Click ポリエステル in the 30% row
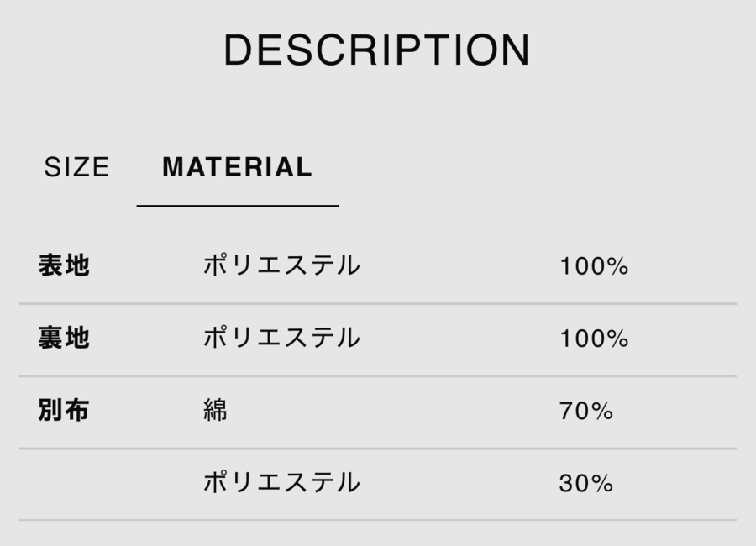756x546 pixels. tap(281, 483)
